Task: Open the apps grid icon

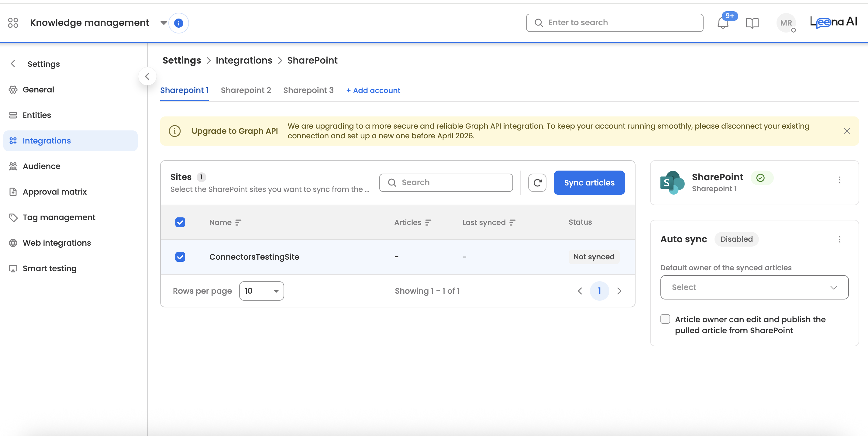Action: tap(13, 23)
